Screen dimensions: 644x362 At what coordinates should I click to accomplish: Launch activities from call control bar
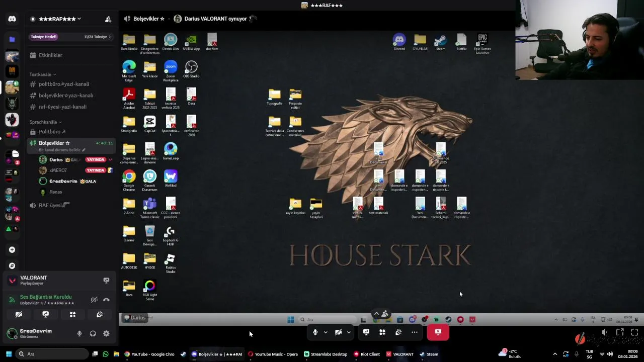[382, 332]
